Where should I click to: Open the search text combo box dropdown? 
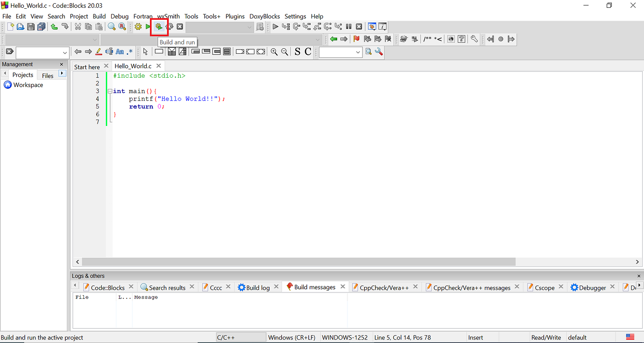[65, 52]
